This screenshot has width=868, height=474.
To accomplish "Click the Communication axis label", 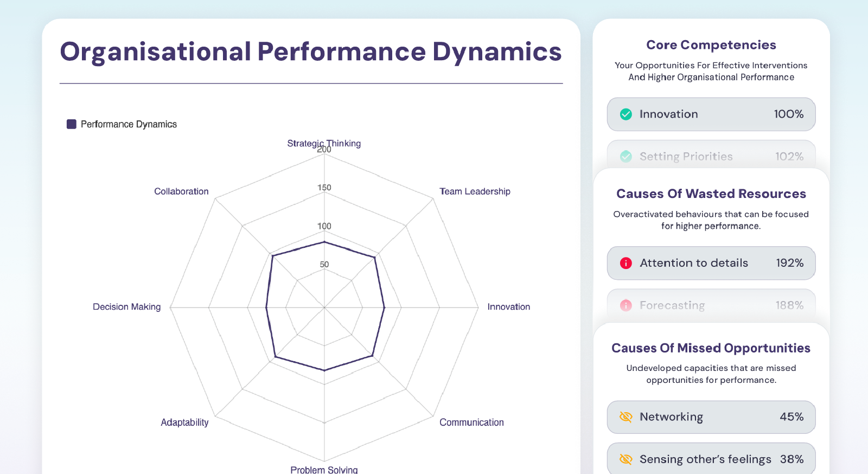I will [471, 422].
